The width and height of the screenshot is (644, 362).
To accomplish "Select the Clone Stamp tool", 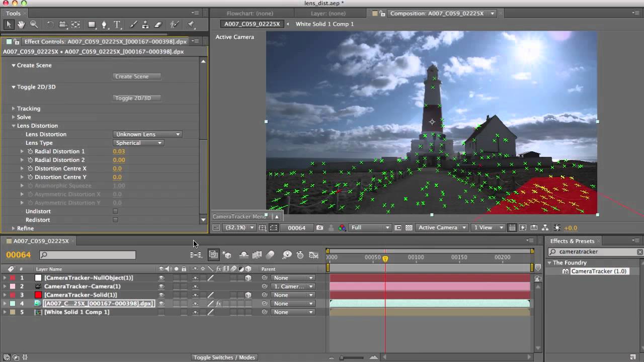I will pyautogui.click(x=146, y=24).
